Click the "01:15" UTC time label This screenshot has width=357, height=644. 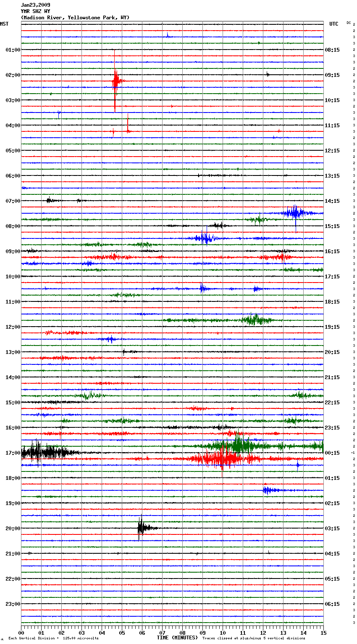coord(332,478)
